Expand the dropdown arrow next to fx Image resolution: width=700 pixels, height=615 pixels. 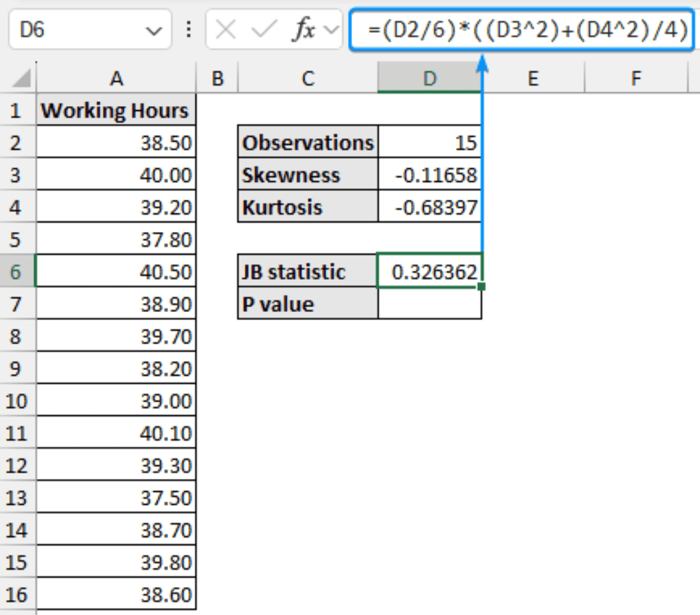pyautogui.click(x=331, y=30)
